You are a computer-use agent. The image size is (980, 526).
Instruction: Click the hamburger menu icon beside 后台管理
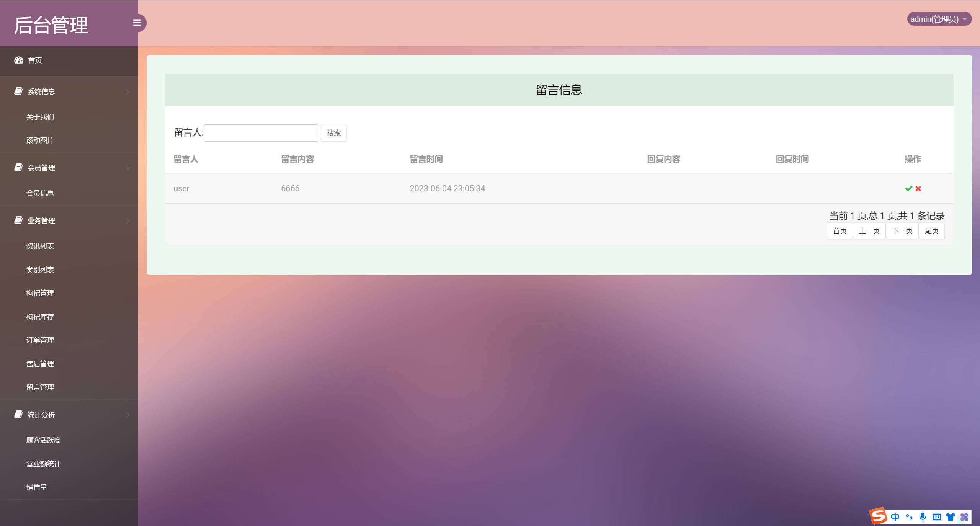click(137, 23)
